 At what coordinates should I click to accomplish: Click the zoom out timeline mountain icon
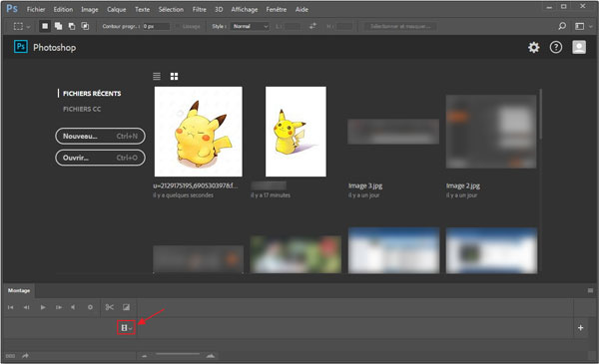click(145, 356)
